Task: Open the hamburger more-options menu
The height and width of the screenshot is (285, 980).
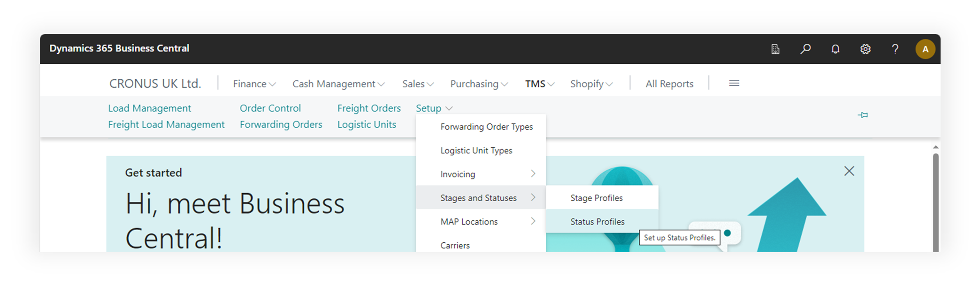Action: tap(734, 83)
